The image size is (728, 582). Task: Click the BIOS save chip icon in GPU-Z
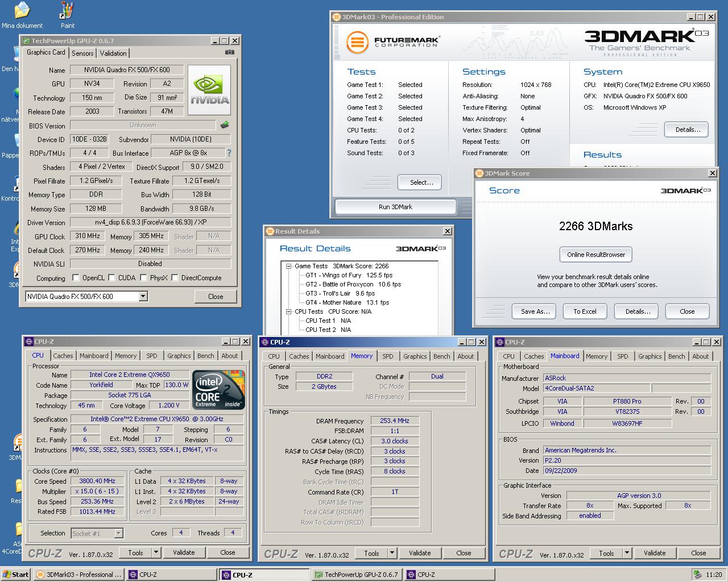[x=225, y=125]
